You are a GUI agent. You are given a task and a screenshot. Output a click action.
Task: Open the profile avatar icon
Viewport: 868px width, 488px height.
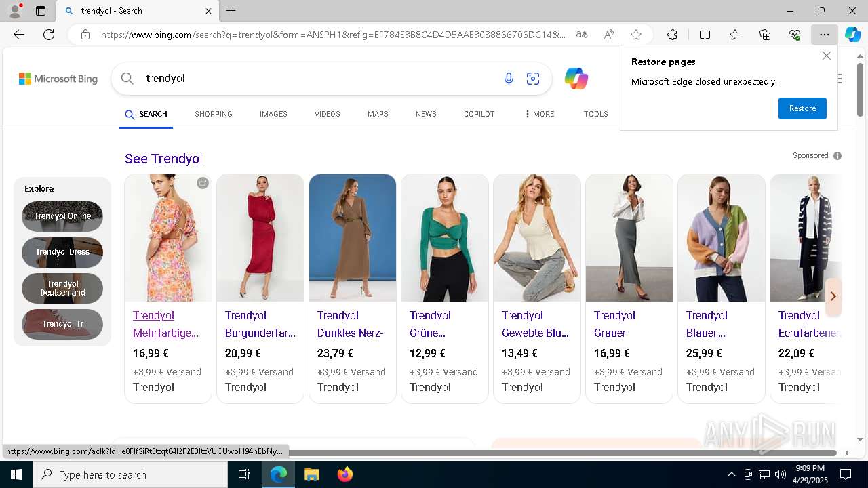14,11
